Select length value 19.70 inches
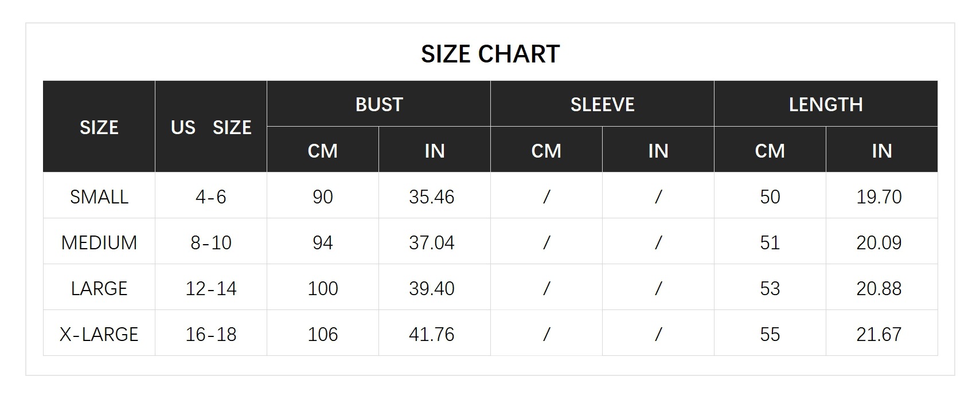Screen dimensions: 980x396 coord(879,197)
